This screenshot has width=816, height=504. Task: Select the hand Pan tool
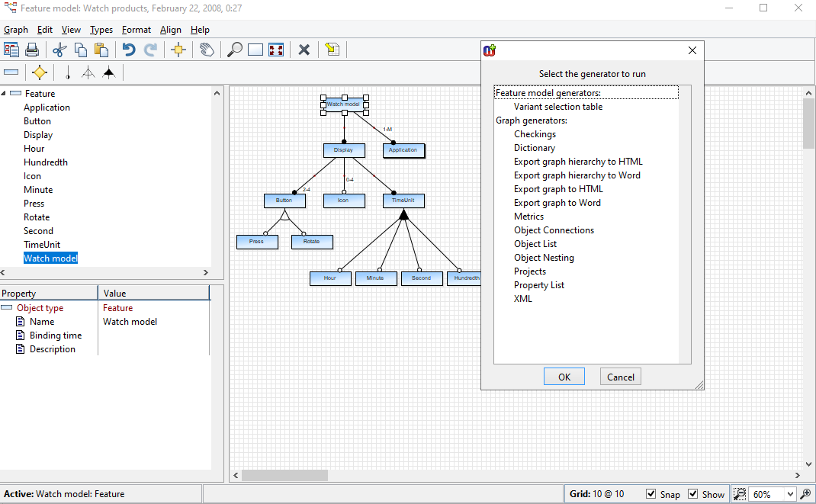207,50
